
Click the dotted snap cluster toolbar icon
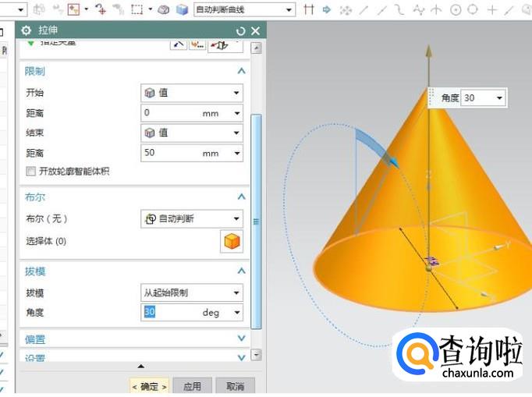click(346, 10)
